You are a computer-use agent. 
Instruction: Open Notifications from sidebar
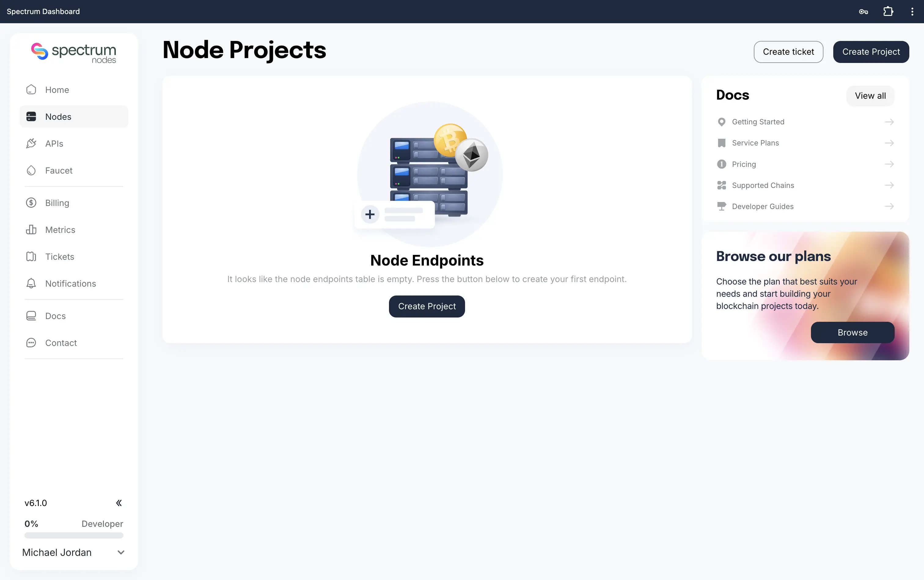click(x=74, y=283)
